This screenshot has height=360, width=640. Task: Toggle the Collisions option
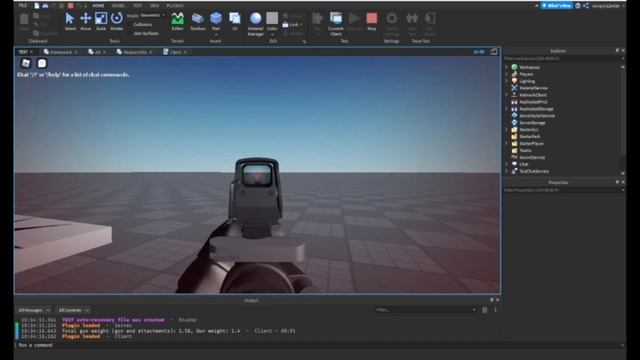pyautogui.click(x=142, y=24)
